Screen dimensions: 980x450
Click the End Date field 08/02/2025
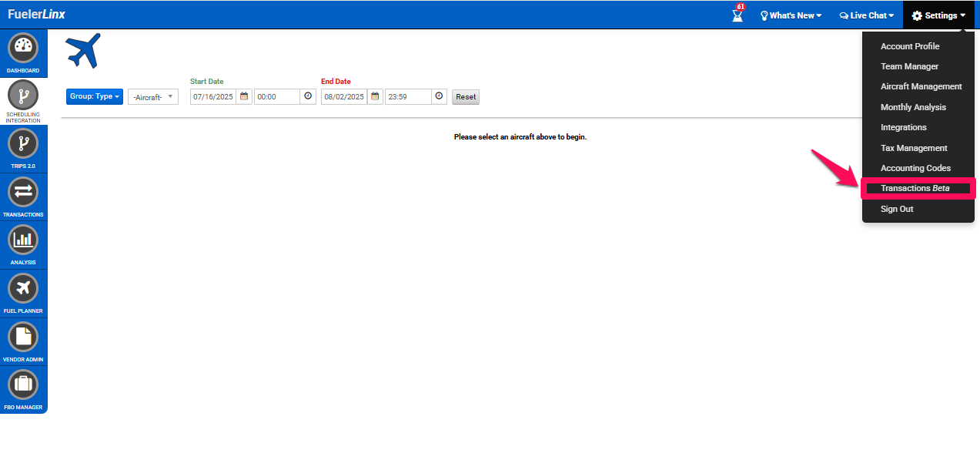(x=344, y=97)
